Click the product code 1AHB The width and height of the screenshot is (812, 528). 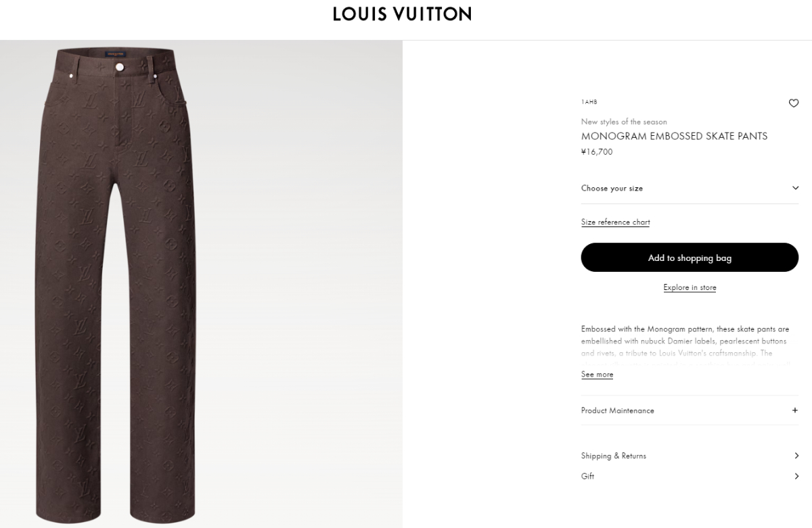589,102
